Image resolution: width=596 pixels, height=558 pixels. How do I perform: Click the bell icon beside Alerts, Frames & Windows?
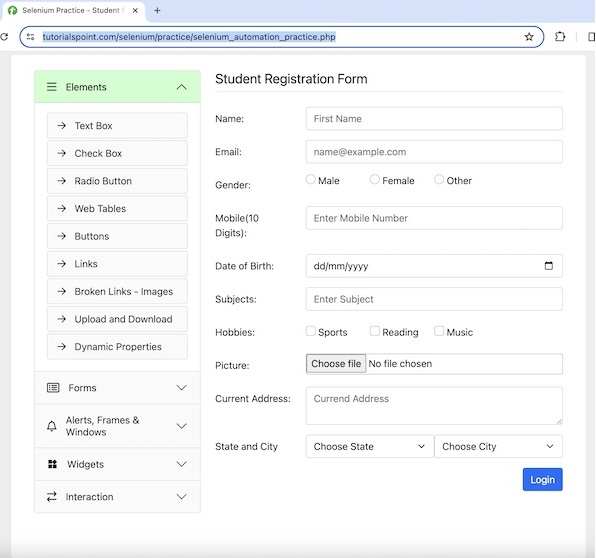point(52,426)
